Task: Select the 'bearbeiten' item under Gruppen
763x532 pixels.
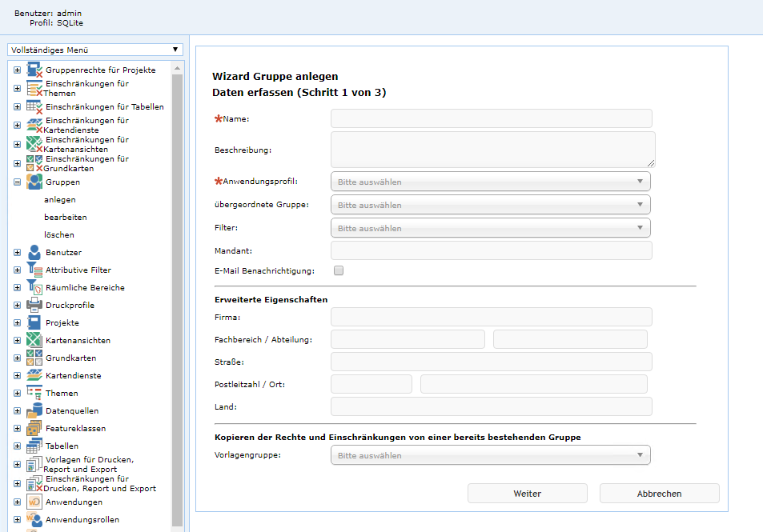Action: click(x=66, y=218)
